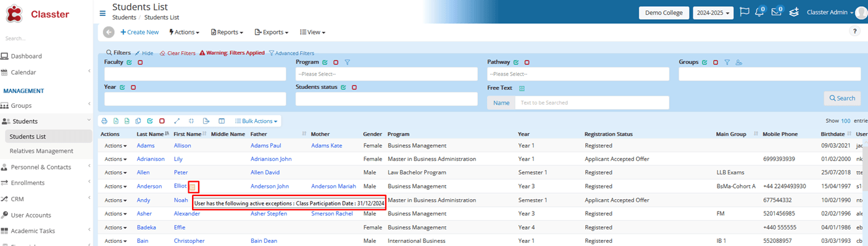868x246 pixels.
Task: Click the columns layout icon in table toolbar
Action: [222, 121]
